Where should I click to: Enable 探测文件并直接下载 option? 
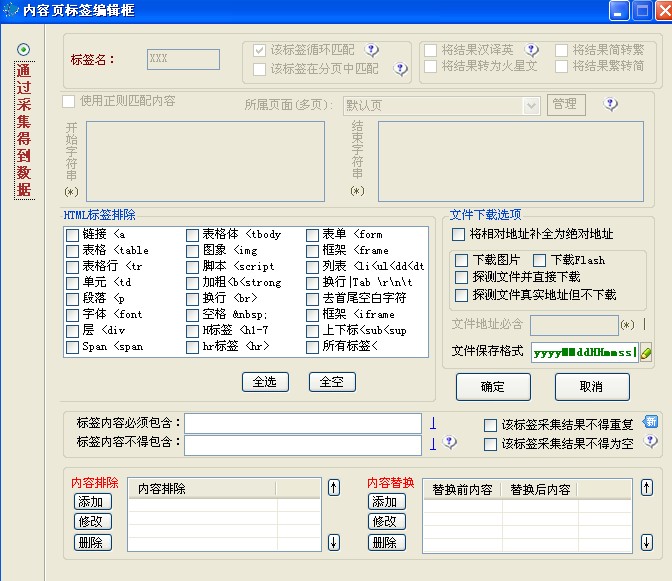[x=461, y=277]
